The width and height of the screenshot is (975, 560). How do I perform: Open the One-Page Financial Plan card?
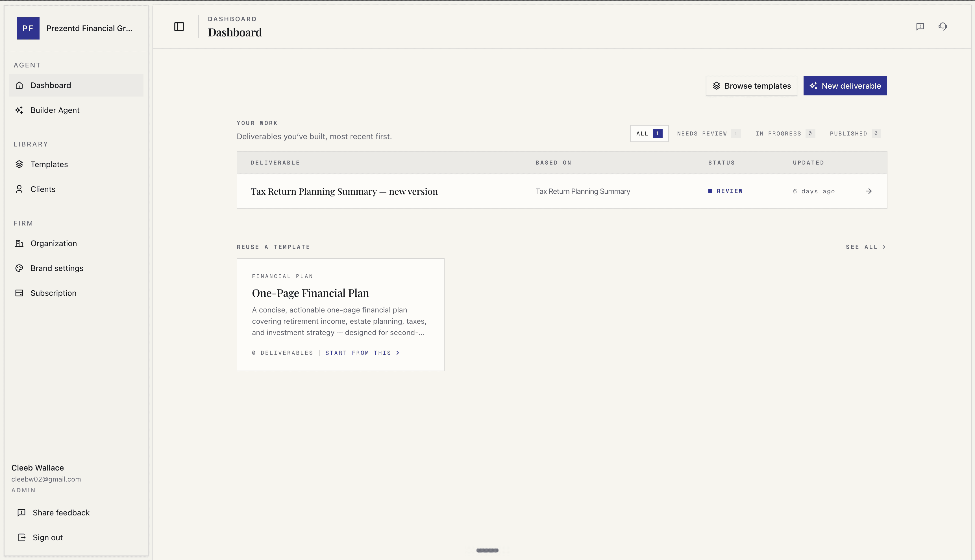tap(340, 315)
